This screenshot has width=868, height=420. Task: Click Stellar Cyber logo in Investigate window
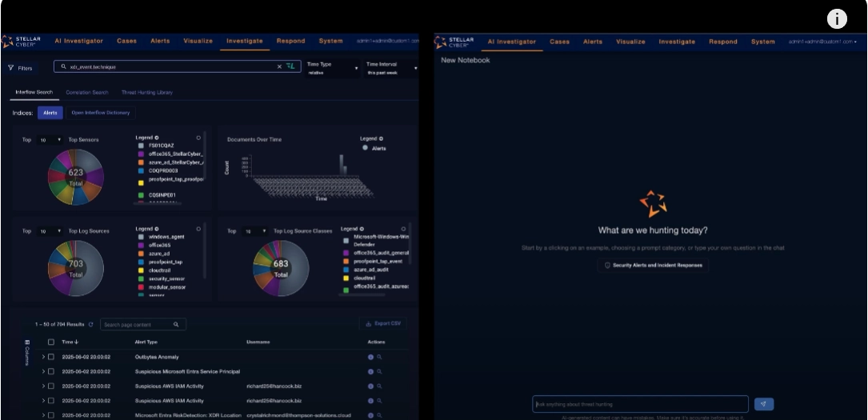(x=21, y=42)
